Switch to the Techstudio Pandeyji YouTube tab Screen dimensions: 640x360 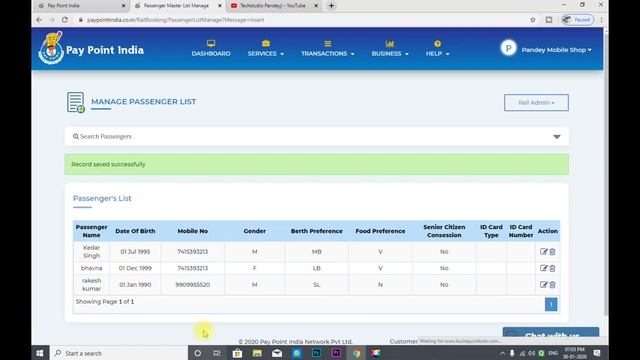[272, 6]
